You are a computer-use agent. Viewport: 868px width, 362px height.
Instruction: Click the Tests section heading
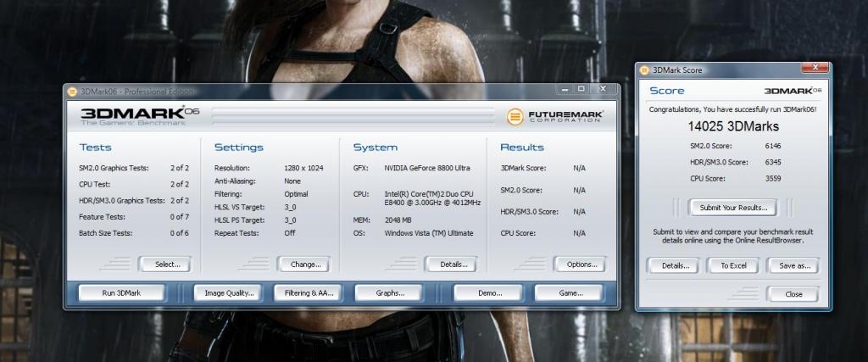pos(95,148)
